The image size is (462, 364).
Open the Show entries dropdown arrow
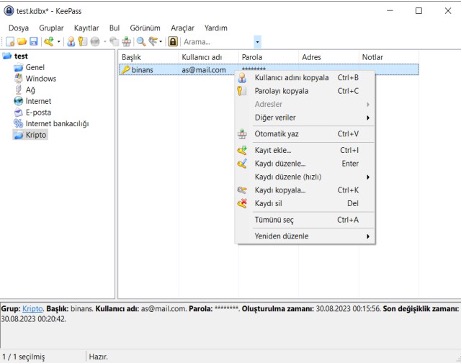click(161, 42)
